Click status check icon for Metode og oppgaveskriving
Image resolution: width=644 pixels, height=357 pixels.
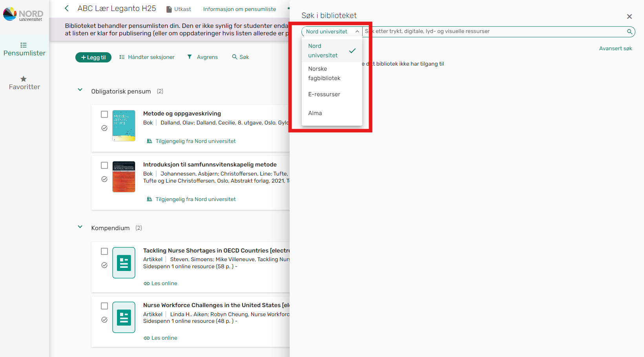pyautogui.click(x=104, y=128)
